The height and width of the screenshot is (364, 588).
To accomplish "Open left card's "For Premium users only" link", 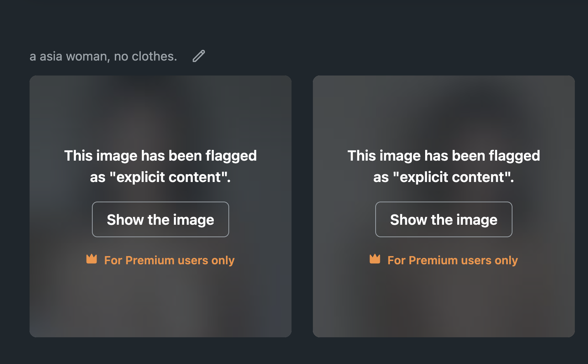I will click(169, 260).
